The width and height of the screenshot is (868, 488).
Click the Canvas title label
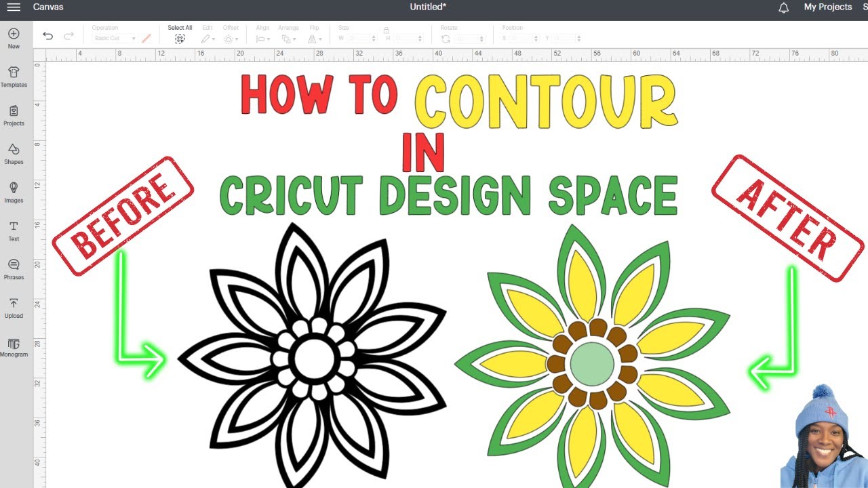pyautogui.click(x=48, y=7)
